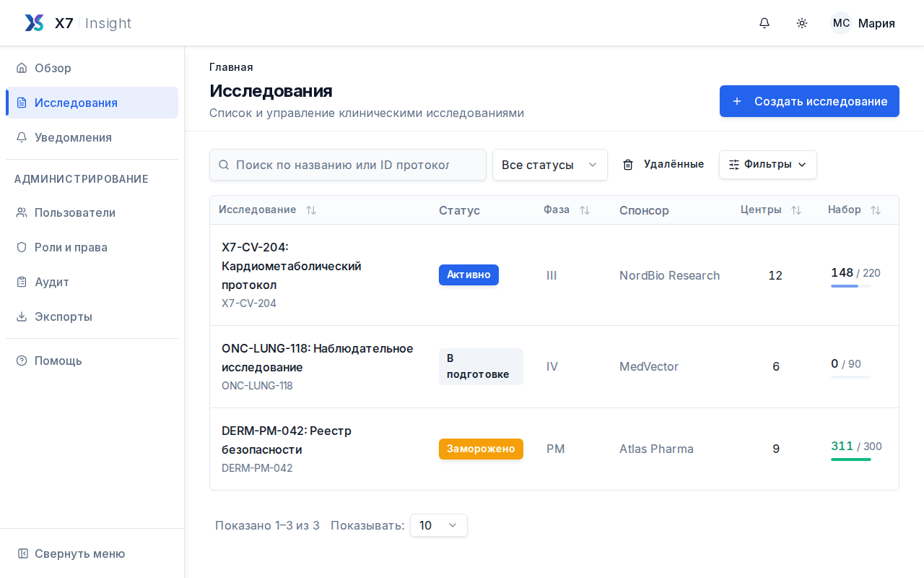This screenshot has width=924, height=578.
Task: Click the shield icon next to Роли и права
Action: [x=22, y=247]
